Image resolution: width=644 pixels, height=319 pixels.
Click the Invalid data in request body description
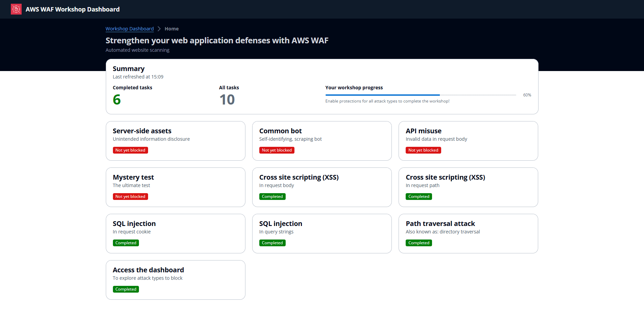(x=436, y=139)
